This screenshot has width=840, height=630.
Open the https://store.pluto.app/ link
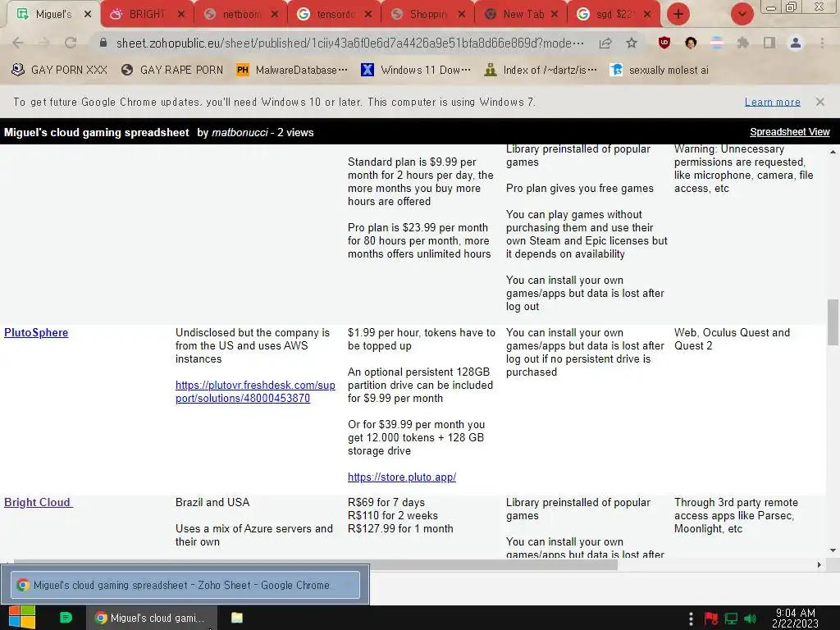pyautogui.click(x=402, y=477)
